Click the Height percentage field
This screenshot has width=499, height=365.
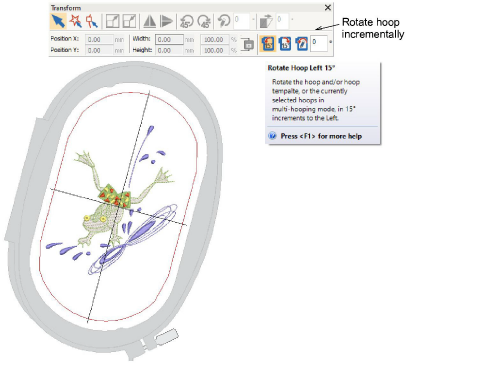pos(215,50)
